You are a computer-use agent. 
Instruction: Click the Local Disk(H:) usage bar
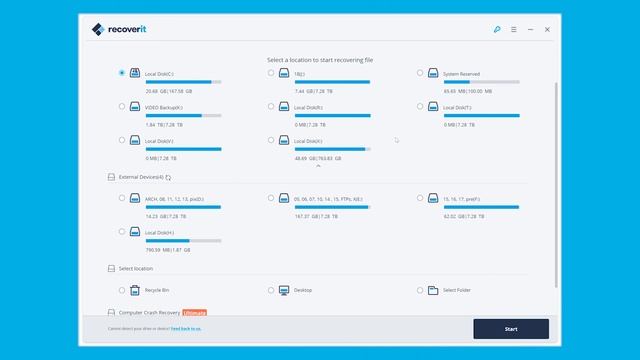(x=183, y=241)
